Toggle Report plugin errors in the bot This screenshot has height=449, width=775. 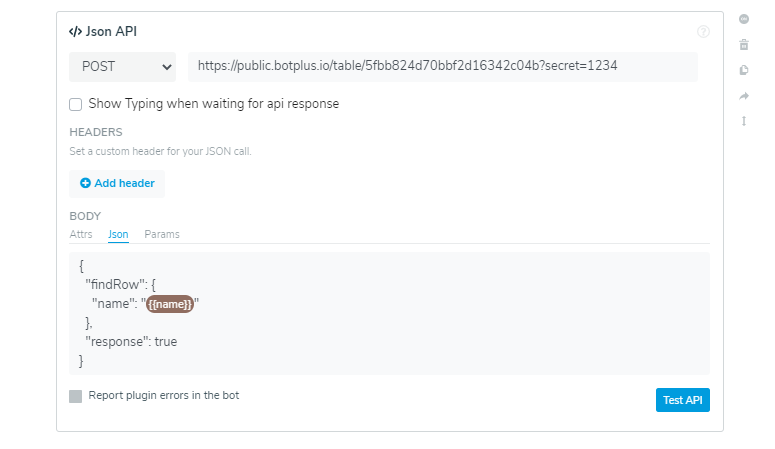pyautogui.click(x=75, y=396)
